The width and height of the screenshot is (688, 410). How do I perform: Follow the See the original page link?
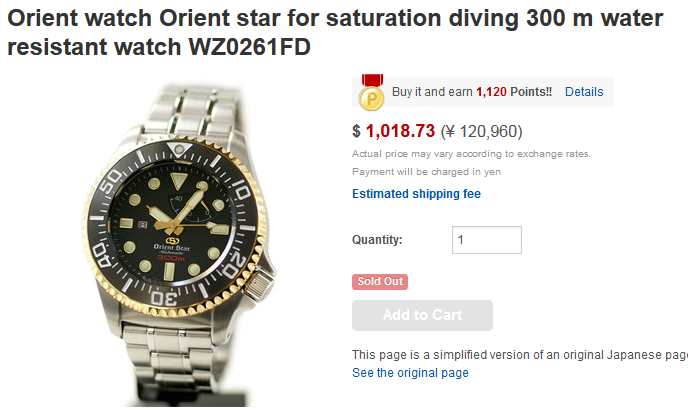pos(410,373)
